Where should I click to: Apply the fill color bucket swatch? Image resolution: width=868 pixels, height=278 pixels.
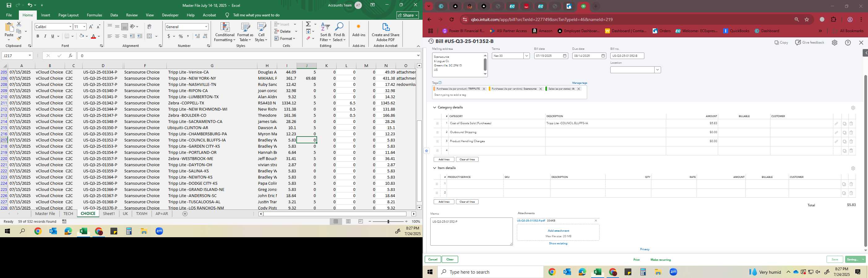coord(82,36)
